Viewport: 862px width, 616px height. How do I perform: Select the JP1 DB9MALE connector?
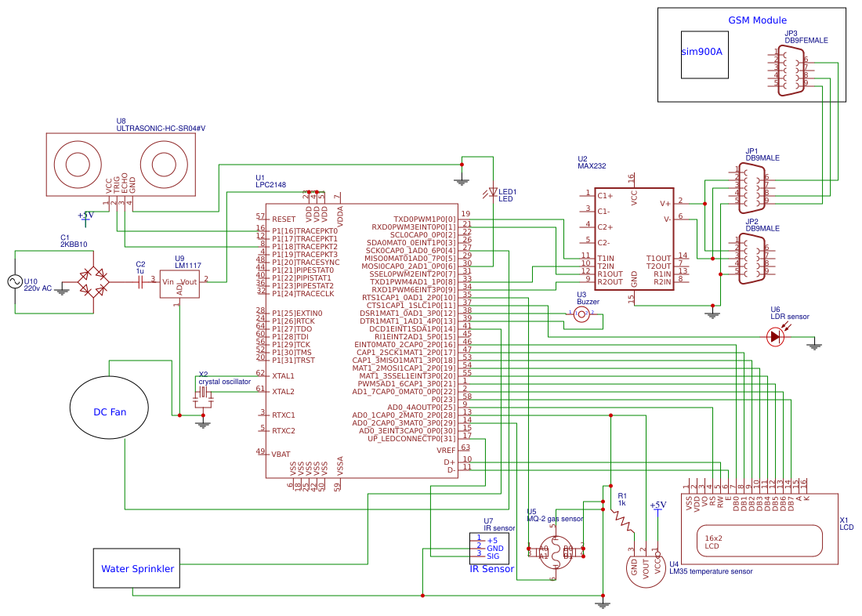click(752, 188)
